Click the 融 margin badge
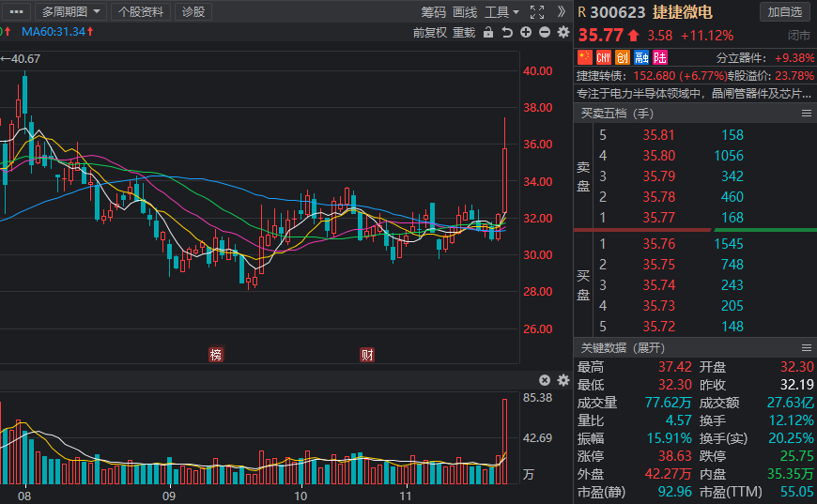 (x=641, y=57)
